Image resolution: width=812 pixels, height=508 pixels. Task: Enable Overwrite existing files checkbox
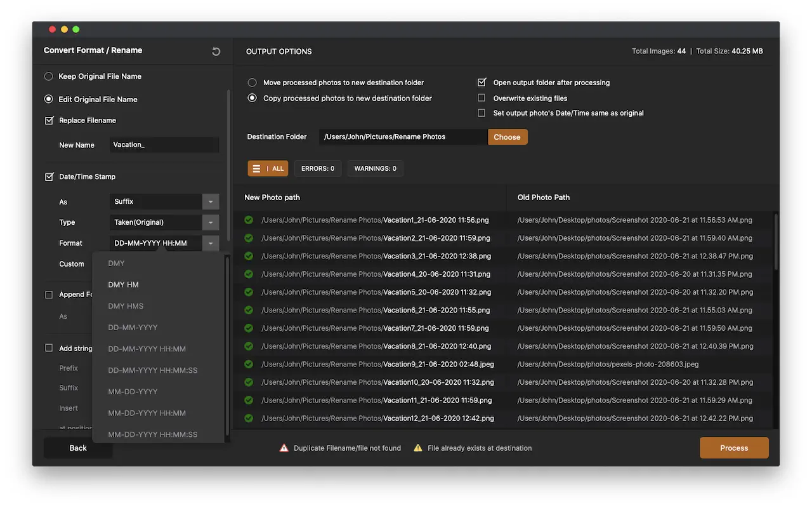(481, 98)
